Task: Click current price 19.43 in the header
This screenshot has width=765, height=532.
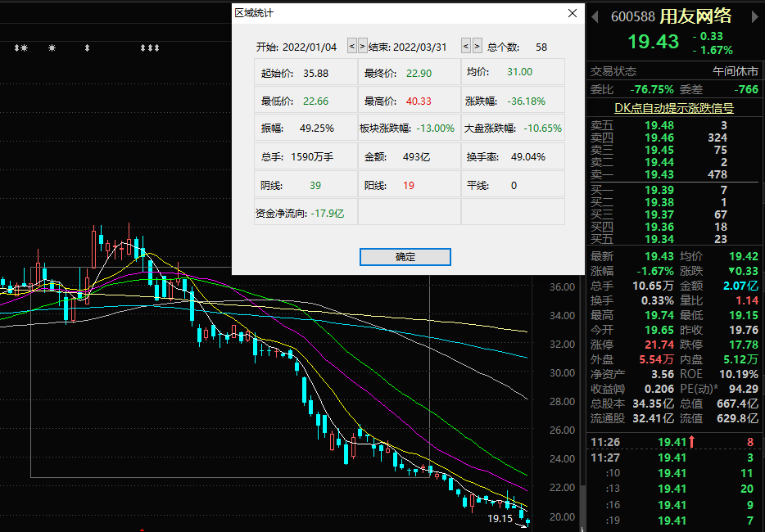Action: click(x=653, y=42)
